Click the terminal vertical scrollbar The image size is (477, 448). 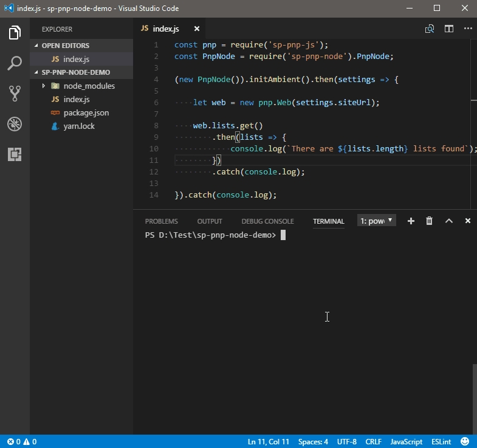coord(474,398)
